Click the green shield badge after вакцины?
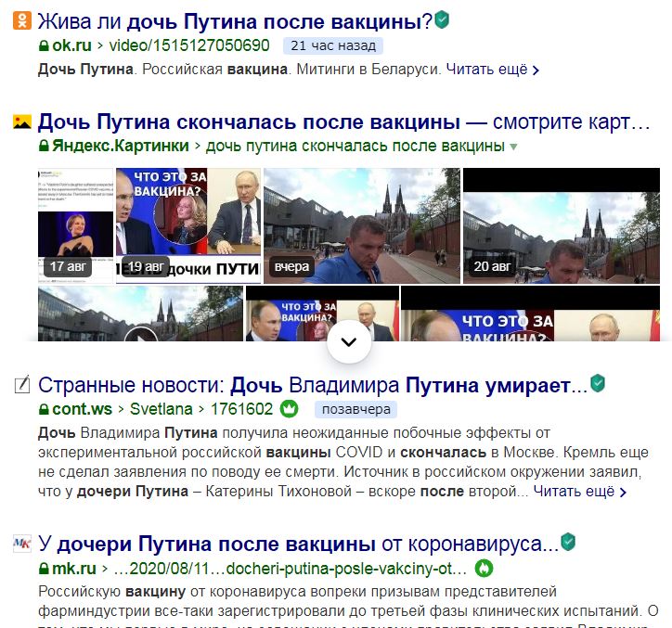 tap(442, 19)
